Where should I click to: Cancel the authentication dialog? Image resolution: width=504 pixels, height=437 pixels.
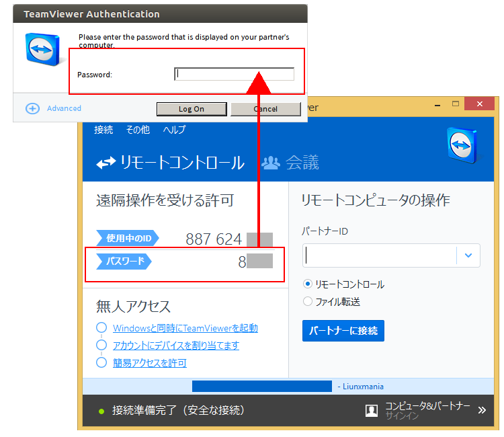265,109
